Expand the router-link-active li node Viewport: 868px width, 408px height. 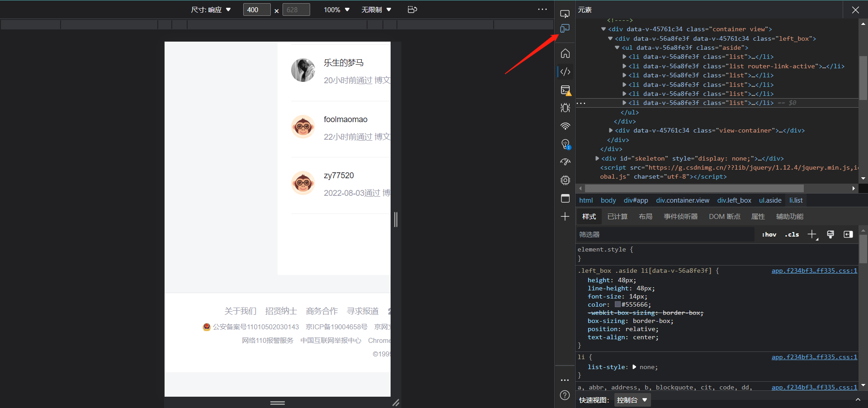624,66
